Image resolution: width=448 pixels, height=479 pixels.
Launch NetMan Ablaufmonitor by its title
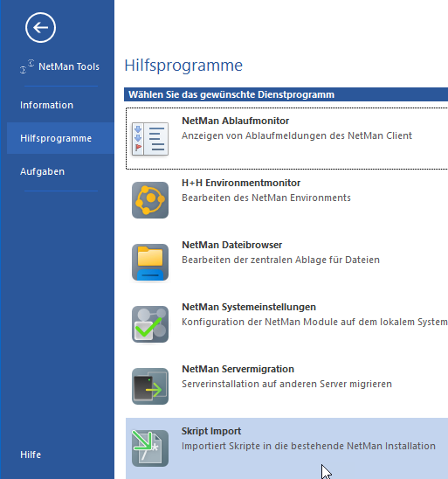tap(235, 121)
